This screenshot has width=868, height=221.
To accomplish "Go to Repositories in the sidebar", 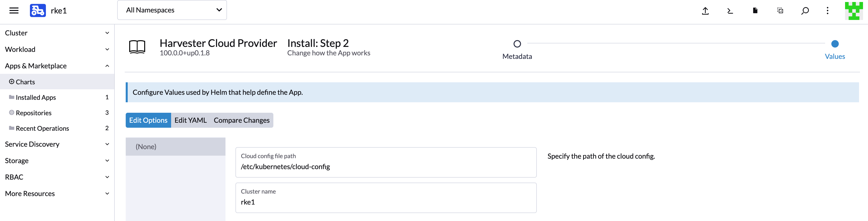I will click(x=34, y=113).
